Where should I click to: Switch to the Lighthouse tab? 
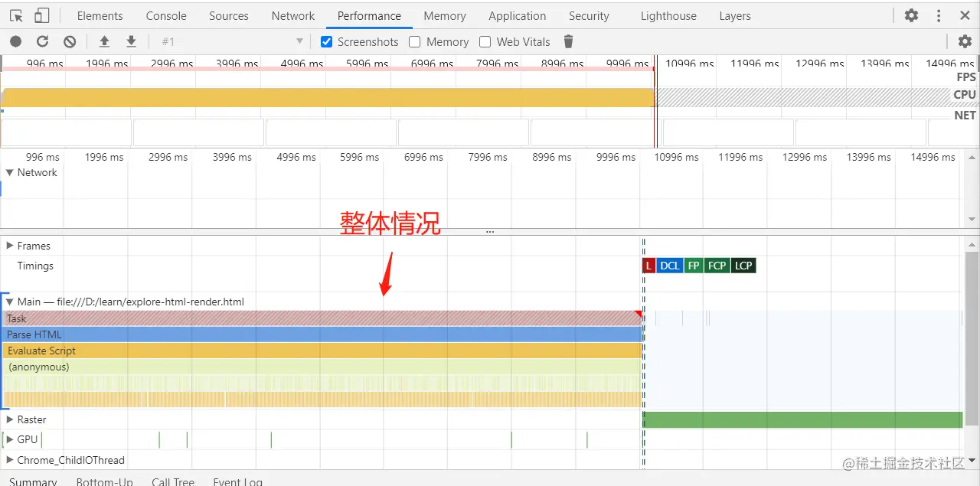[668, 15]
